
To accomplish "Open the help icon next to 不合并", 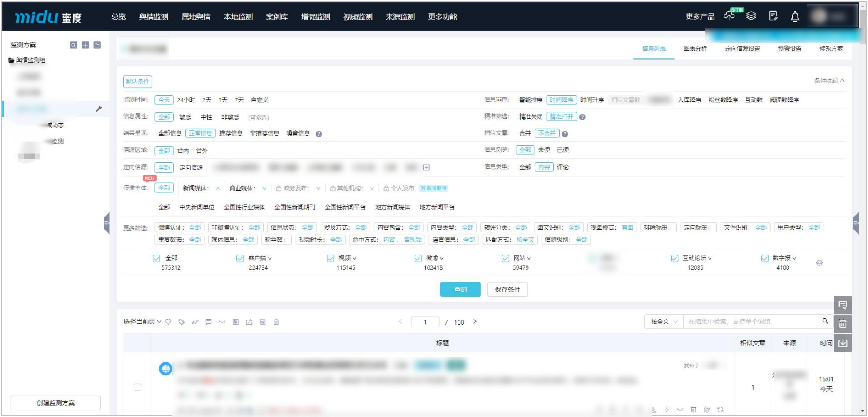I will [x=565, y=134].
